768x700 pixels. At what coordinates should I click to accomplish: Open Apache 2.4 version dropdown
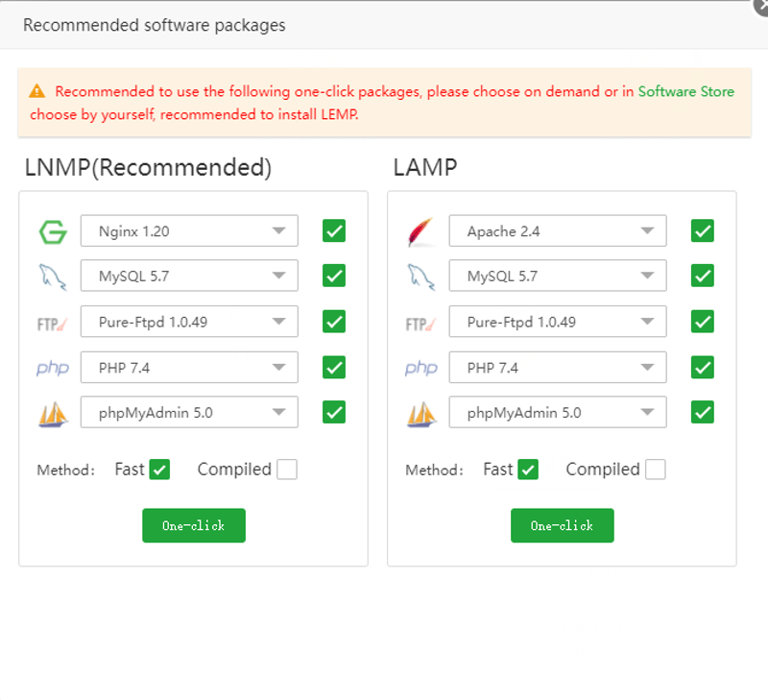(558, 230)
